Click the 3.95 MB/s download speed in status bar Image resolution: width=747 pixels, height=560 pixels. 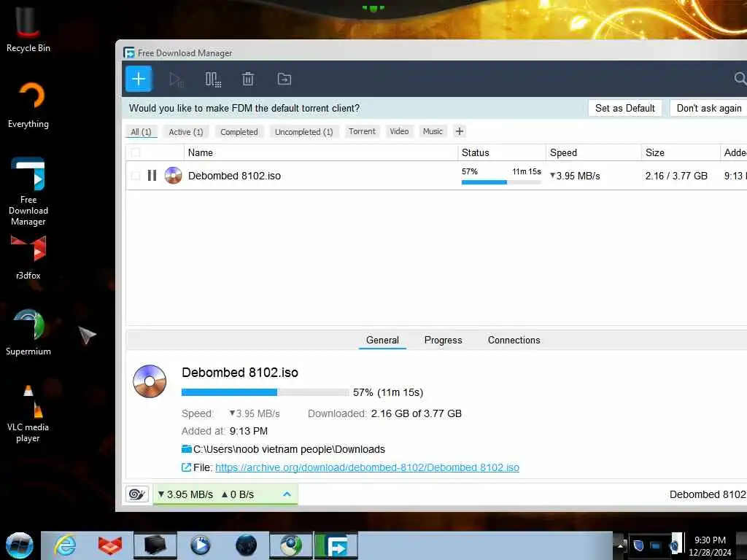click(x=186, y=494)
